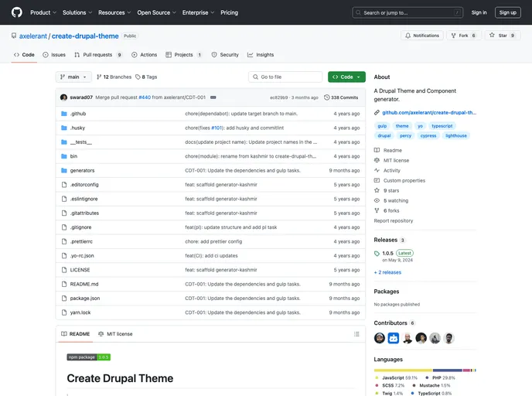Click the swarad07 author avatar
The width and height of the screenshot is (532, 396).
point(63,97)
